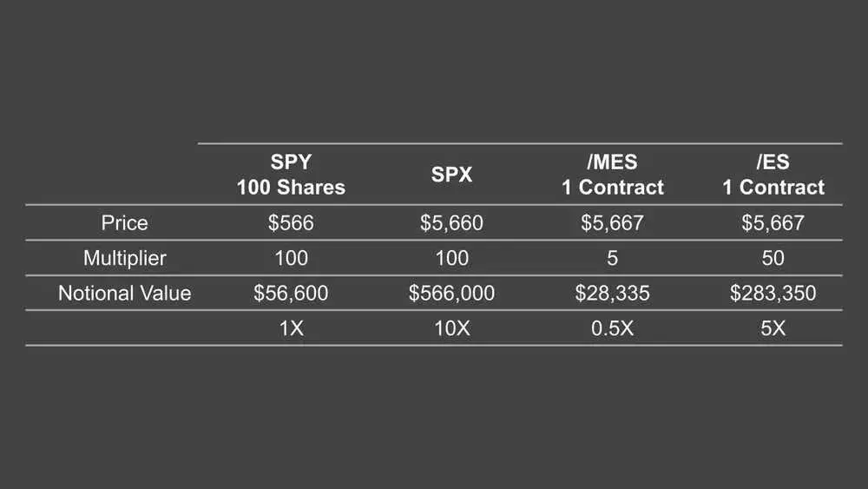Select the 1X ratio cell
The image size is (868, 489).
click(x=291, y=328)
